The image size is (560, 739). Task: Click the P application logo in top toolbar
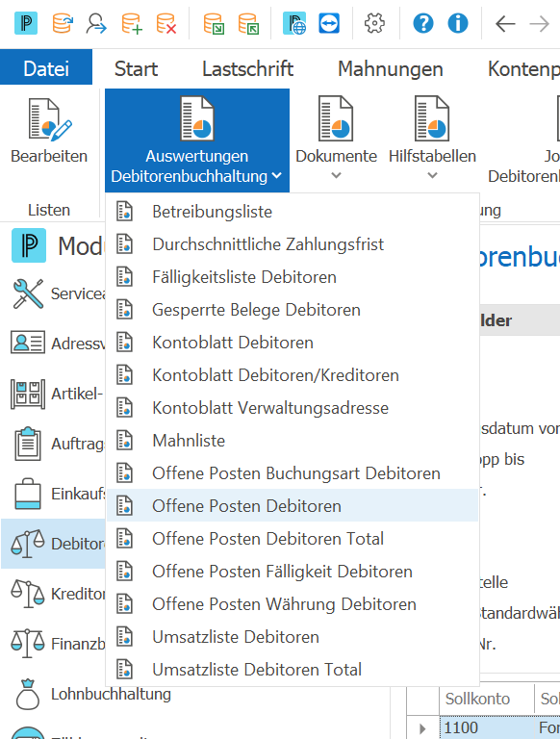click(x=26, y=23)
